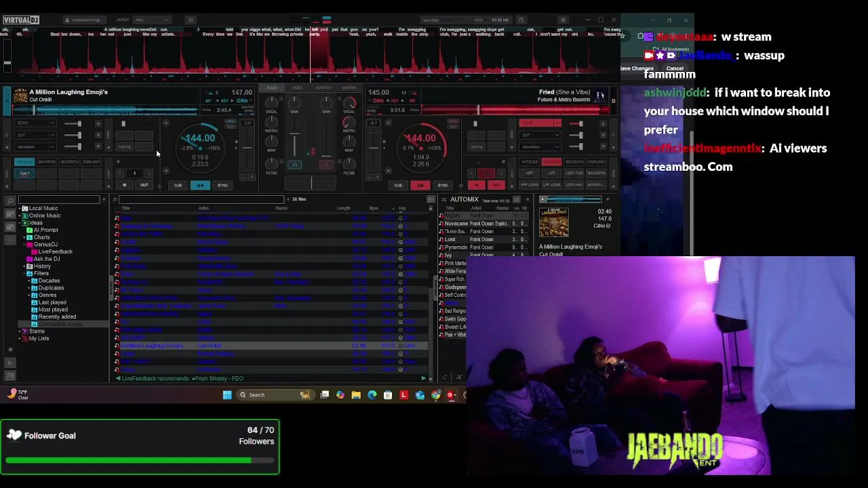
Task: Click SYNC on deck A
Action: point(222,185)
